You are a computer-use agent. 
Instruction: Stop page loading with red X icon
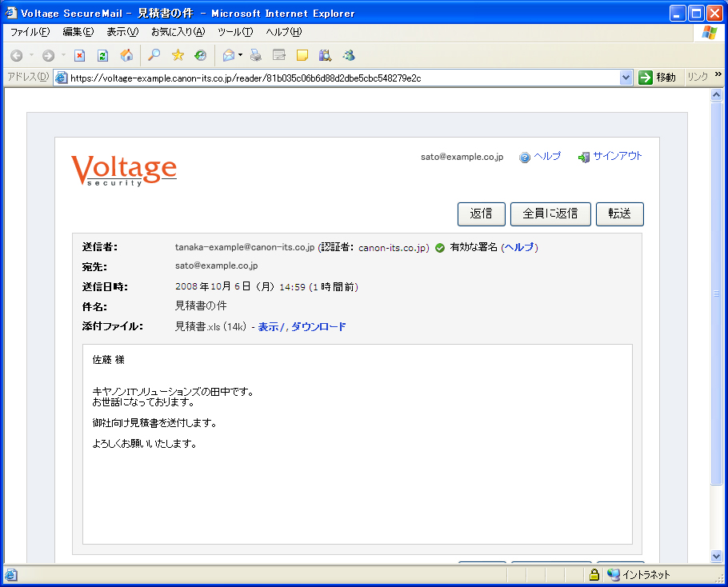(x=80, y=56)
